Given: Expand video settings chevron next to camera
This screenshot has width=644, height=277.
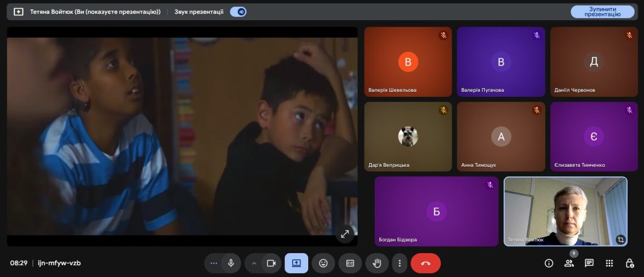Looking at the screenshot, I should 254,263.
